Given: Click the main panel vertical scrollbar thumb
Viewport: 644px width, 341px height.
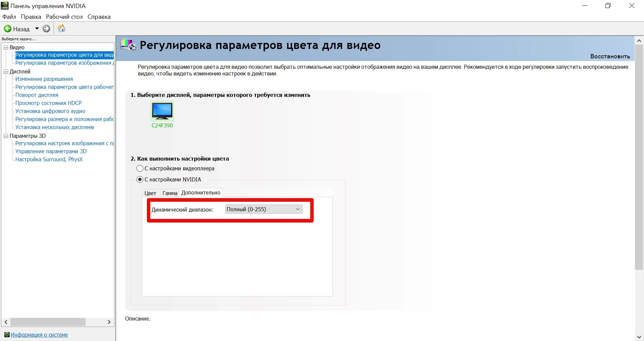Looking at the screenshot, I should 639,157.
